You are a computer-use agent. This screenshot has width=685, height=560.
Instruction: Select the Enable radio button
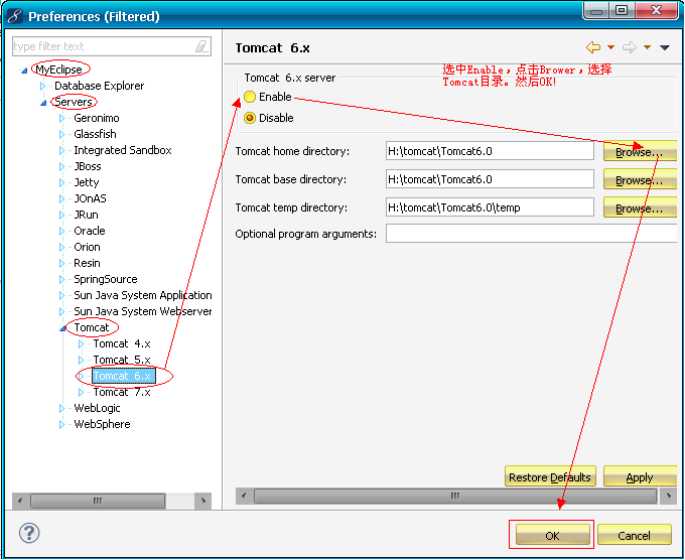pos(249,97)
